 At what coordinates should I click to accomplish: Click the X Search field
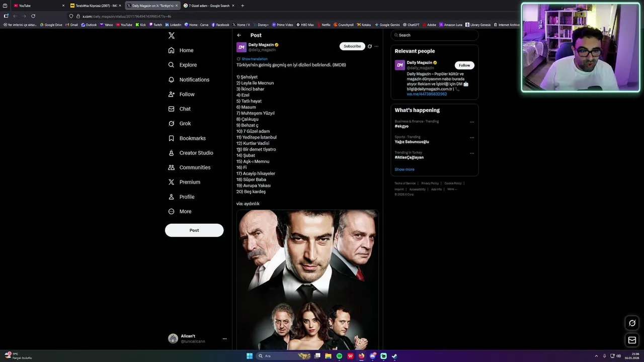[435, 35]
